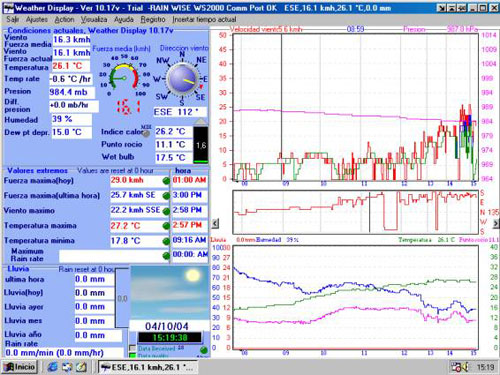Click the diagonal arrow title bar button
Screen dimensions: 500x375
pos(441,8)
